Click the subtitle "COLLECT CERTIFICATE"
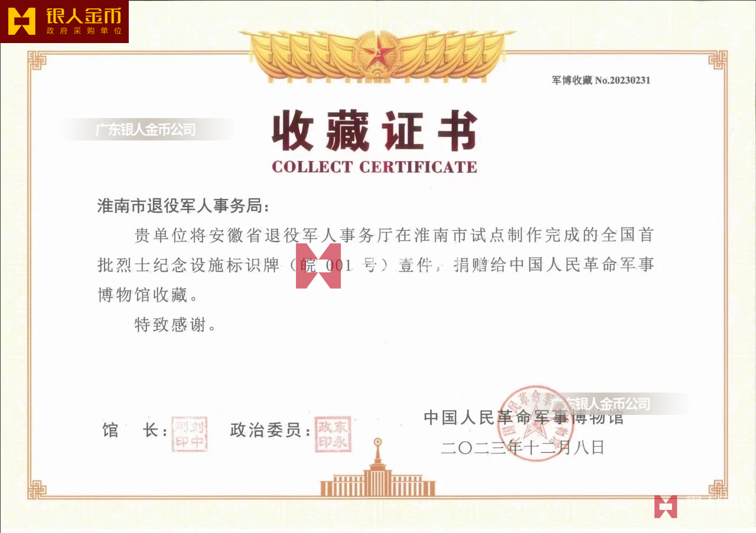Screen dimensions: 756x533 tap(374, 167)
